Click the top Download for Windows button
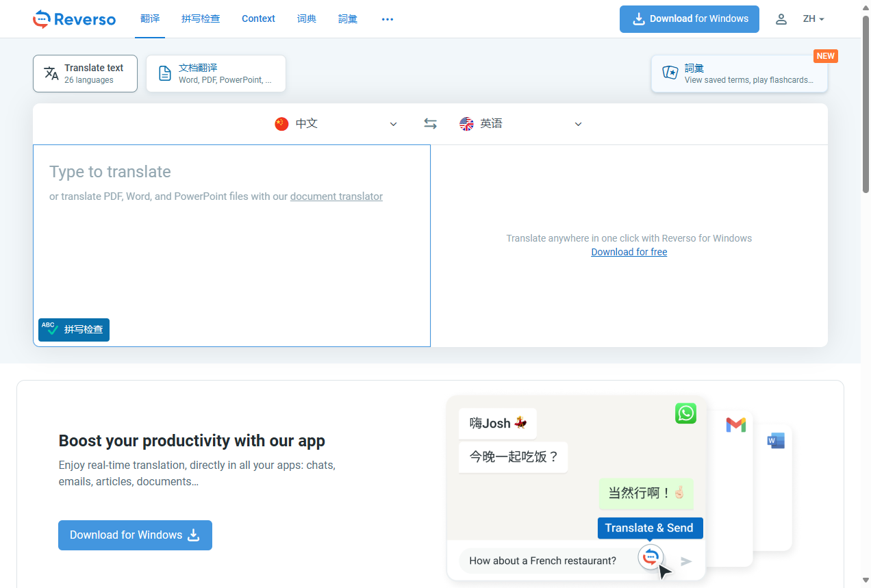The image size is (871, 588). (689, 19)
